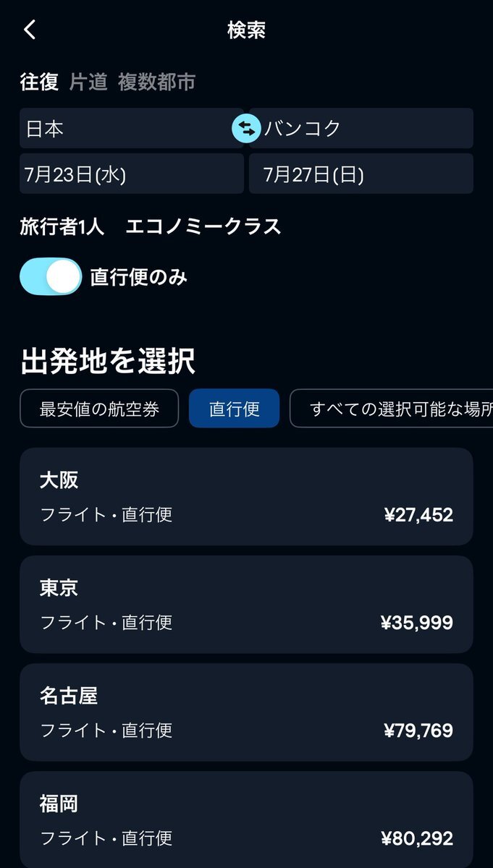Choose 大阪 as departure city
The width and height of the screenshot is (493, 868).
[x=246, y=496]
